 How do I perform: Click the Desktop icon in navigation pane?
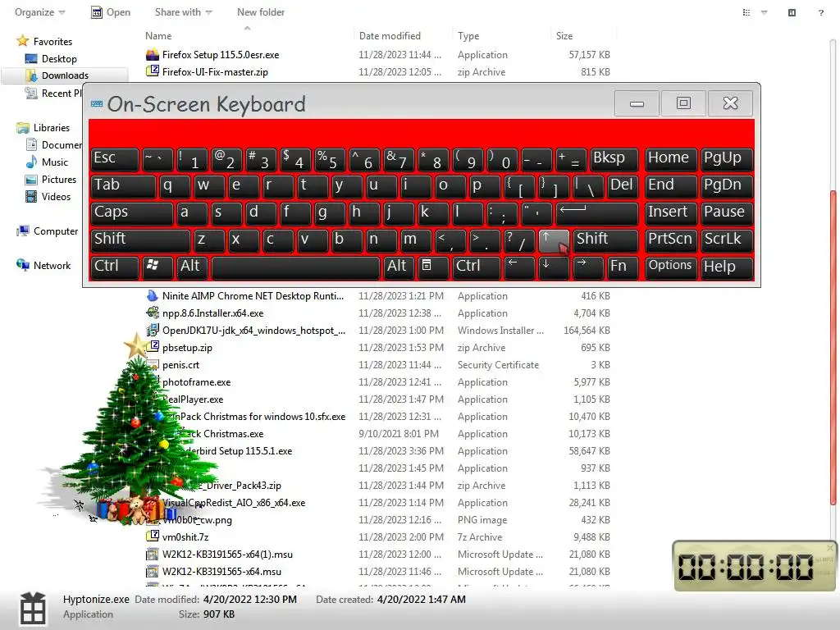(x=31, y=58)
